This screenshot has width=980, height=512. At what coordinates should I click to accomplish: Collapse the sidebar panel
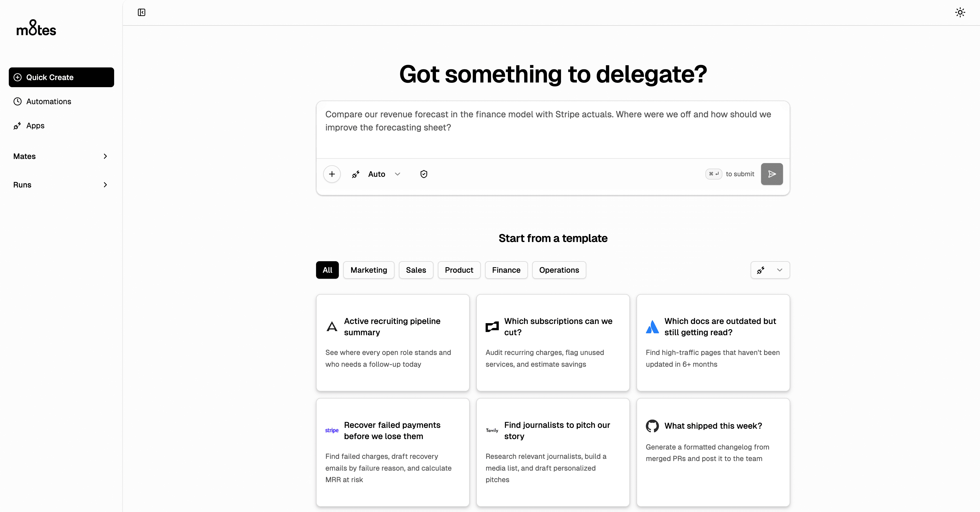pyautogui.click(x=141, y=12)
